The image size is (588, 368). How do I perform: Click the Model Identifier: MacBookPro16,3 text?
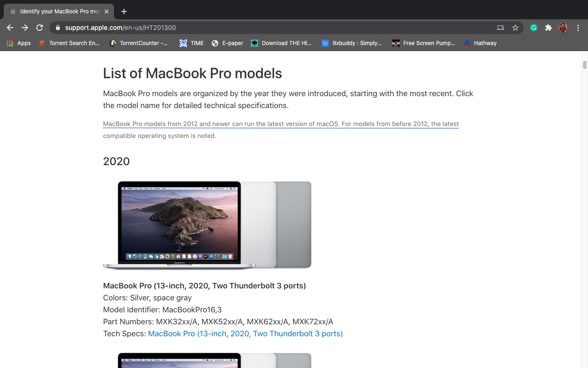[162, 310]
